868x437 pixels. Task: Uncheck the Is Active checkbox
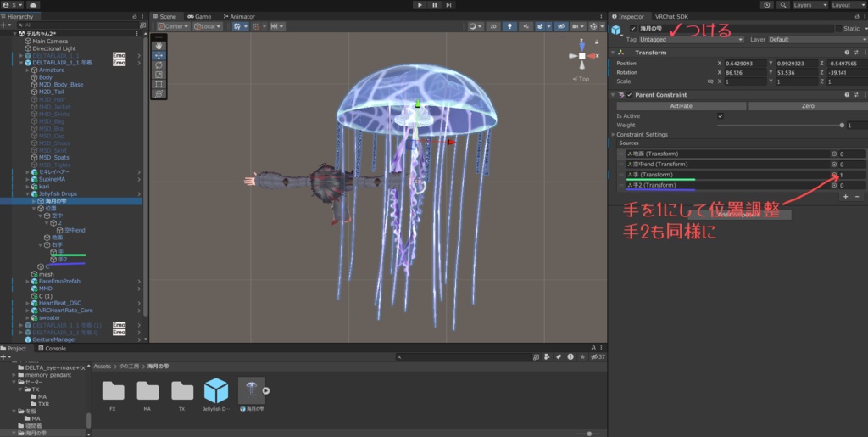point(721,115)
